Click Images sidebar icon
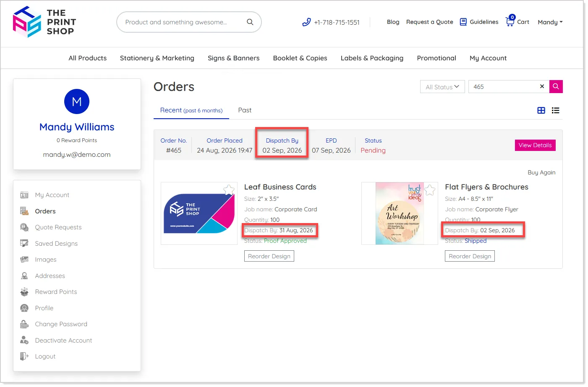Image resolution: width=588 pixels, height=387 pixels. tap(24, 260)
